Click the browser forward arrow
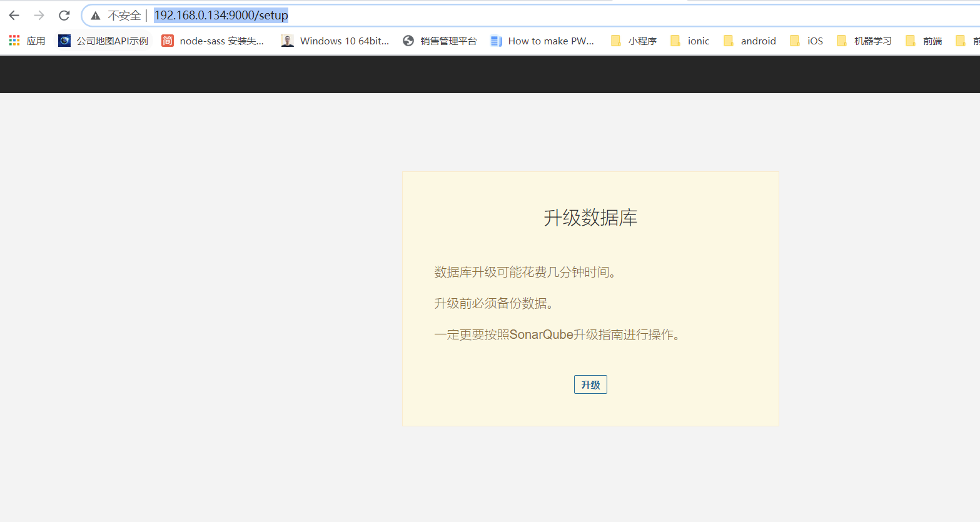This screenshot has height=522, width=980. click(x=39, y=16)
